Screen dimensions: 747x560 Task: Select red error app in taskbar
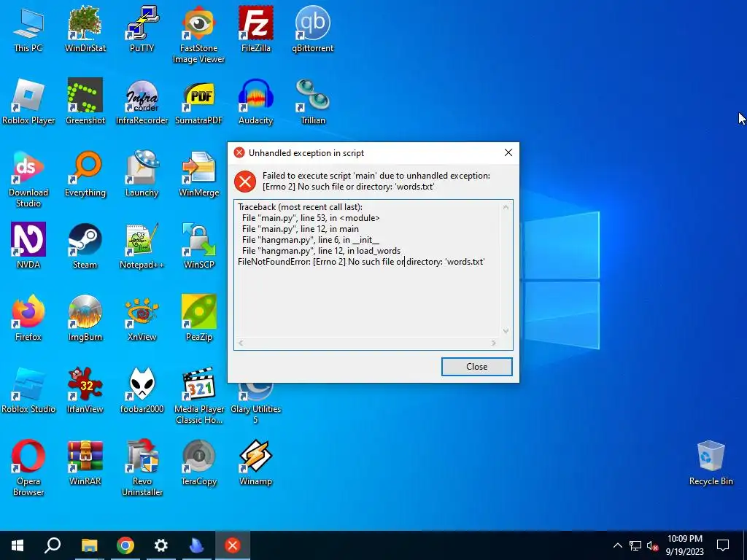click(233, 545)
